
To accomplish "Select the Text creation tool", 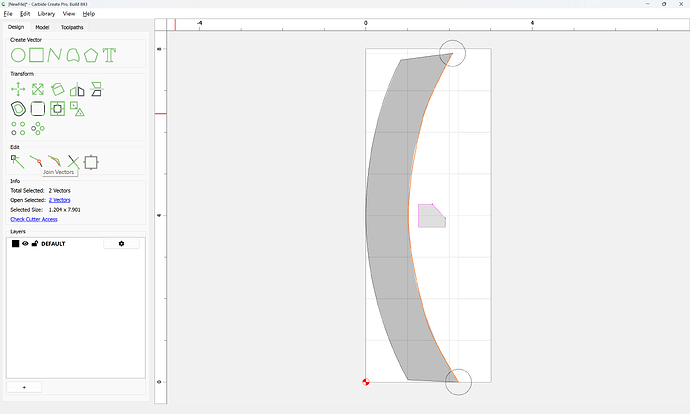I will [109, 55].
